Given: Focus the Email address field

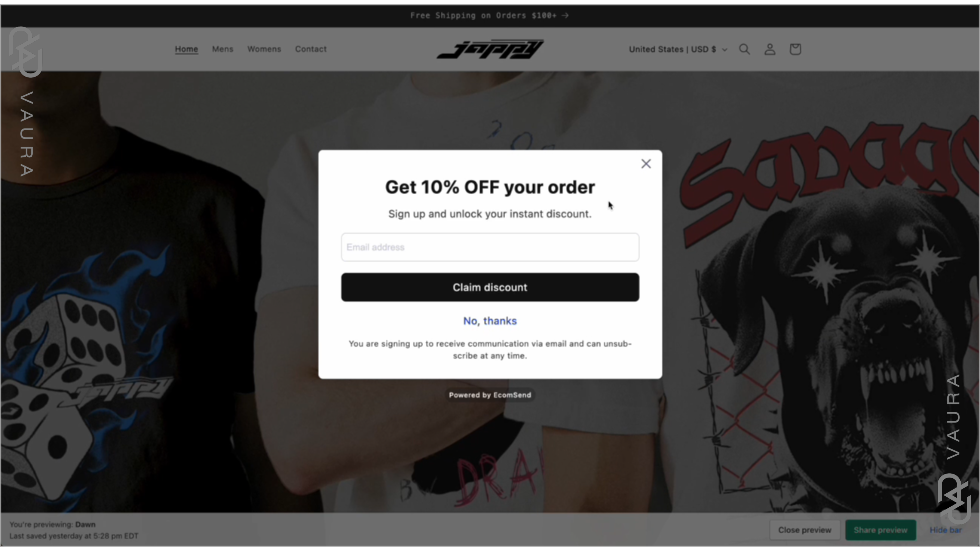Looking at the screenshot, I should coord(490,247).
